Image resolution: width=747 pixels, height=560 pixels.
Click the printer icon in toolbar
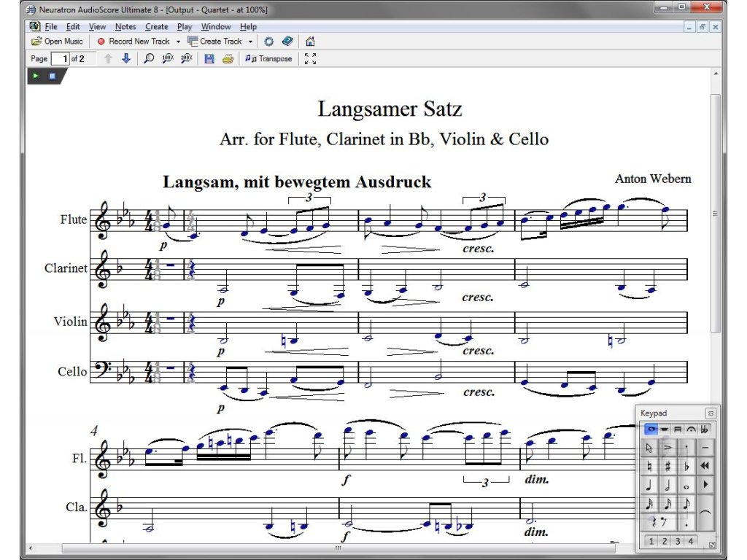228,59
